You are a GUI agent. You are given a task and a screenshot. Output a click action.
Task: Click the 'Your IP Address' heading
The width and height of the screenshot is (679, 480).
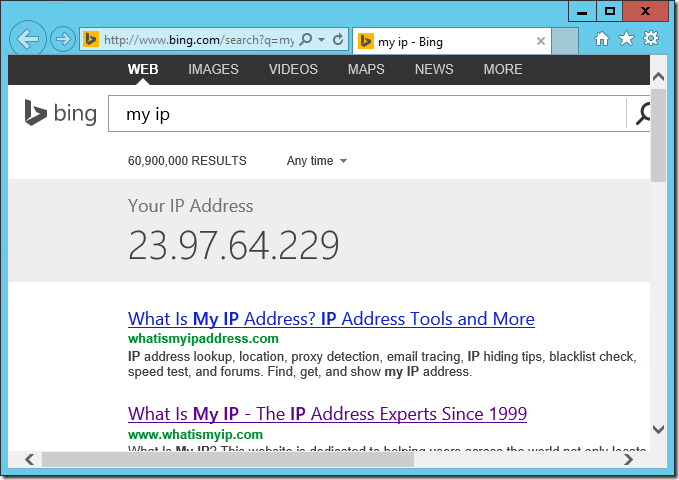point(191,206)
